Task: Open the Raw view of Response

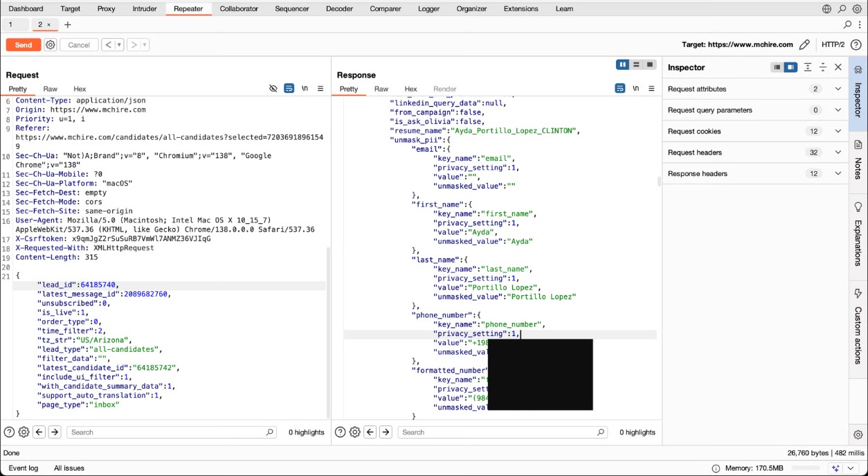Action: coord(381,89)
